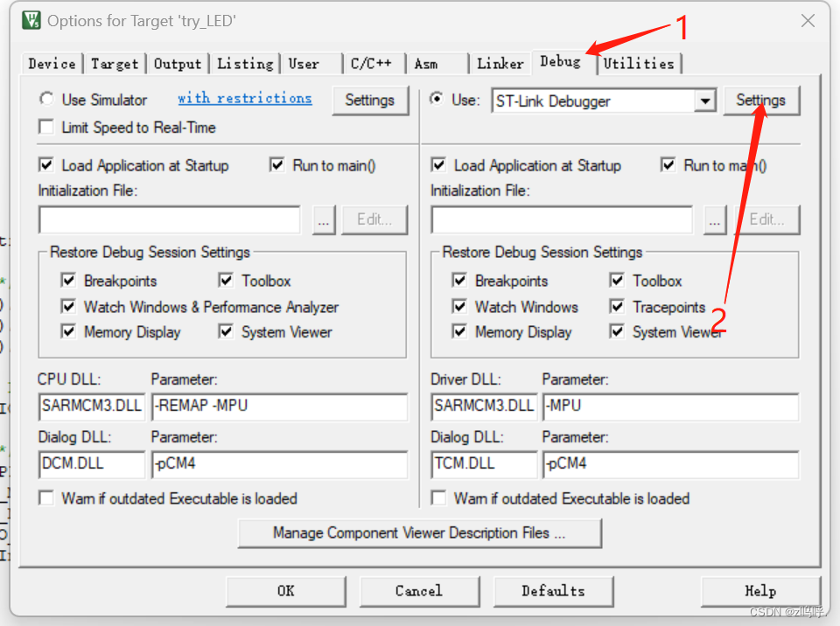
Task: Open the Asm tab
Action: (x=437, y=64)
